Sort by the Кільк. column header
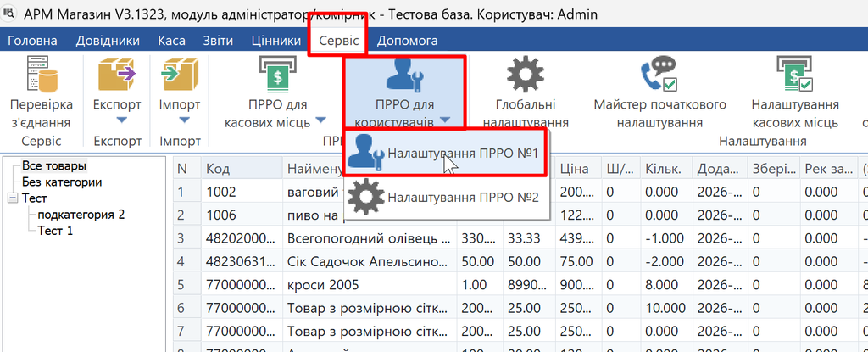 tap(667, 169)
